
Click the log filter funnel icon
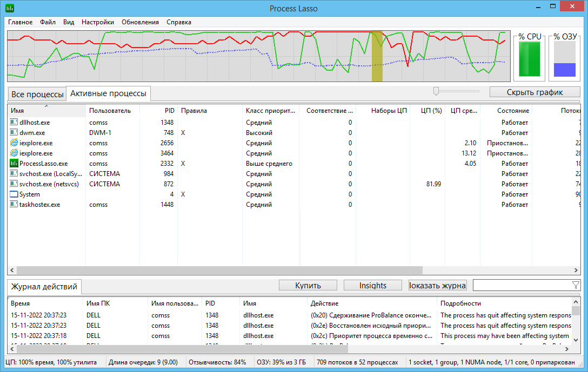[576, 286]
